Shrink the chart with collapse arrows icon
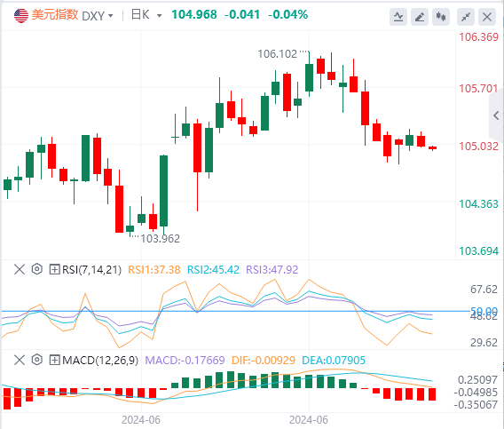This screenshot has width=504, height=429. pos(466,16)
